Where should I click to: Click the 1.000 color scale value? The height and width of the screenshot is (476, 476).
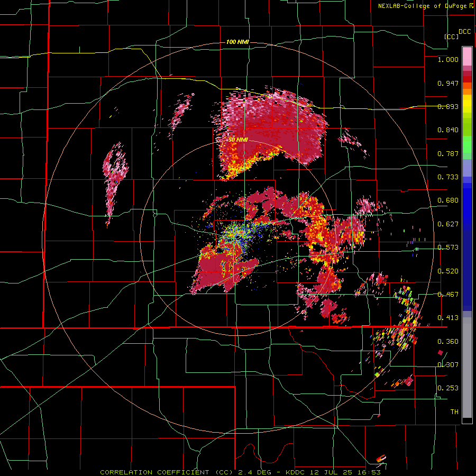(448, 59)
